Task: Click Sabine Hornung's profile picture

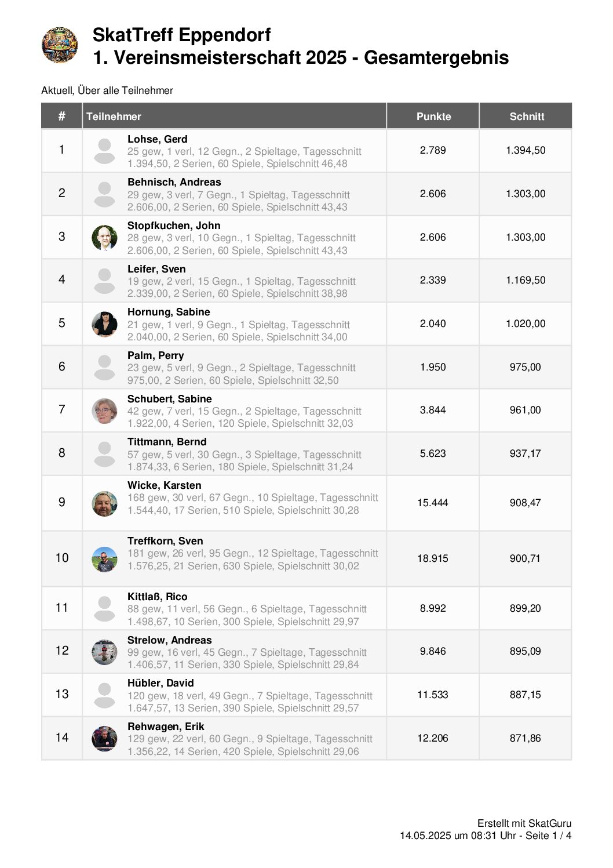Action: [104, 324]
